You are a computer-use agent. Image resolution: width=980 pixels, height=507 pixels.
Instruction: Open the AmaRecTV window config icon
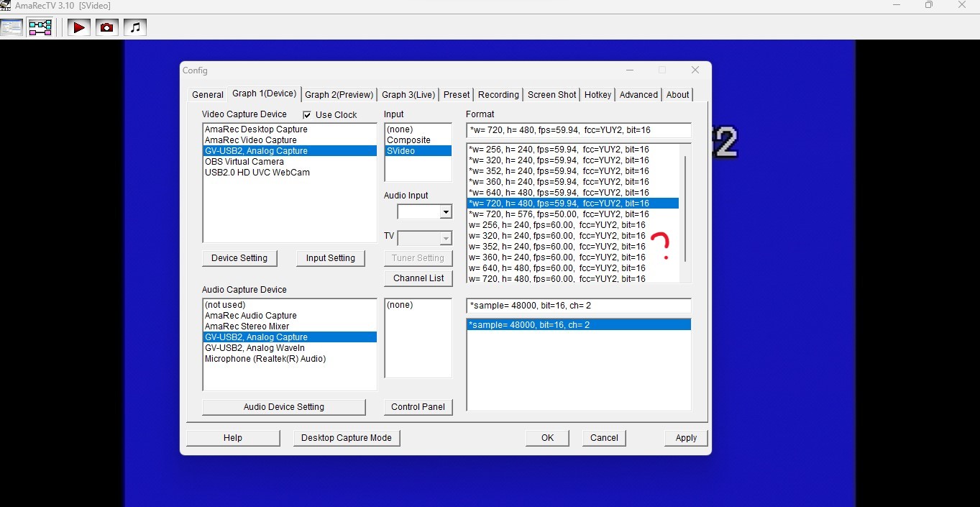pyautogui.click(x=12, y=27)
